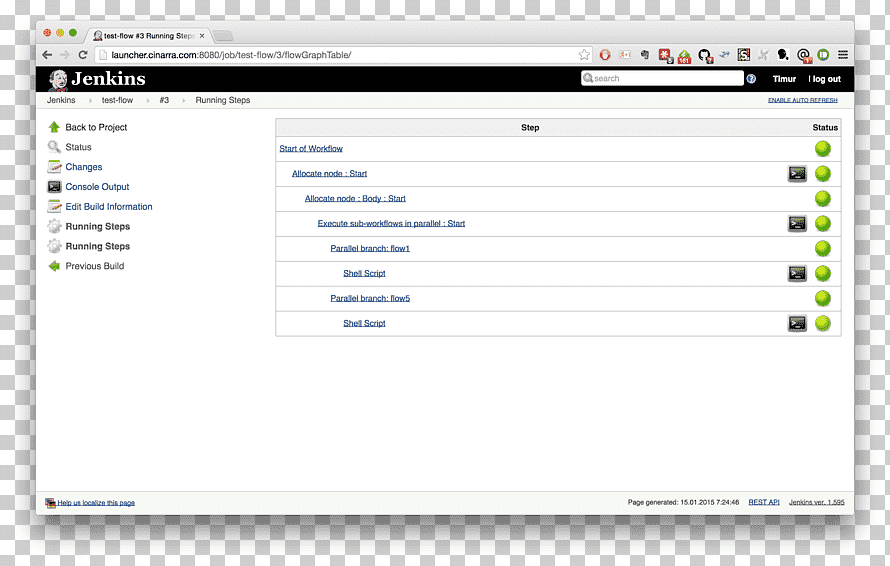This screenshot has width=890, height=566.
Task: Open Changes sidebar menu item
Action: pos(83,167)
